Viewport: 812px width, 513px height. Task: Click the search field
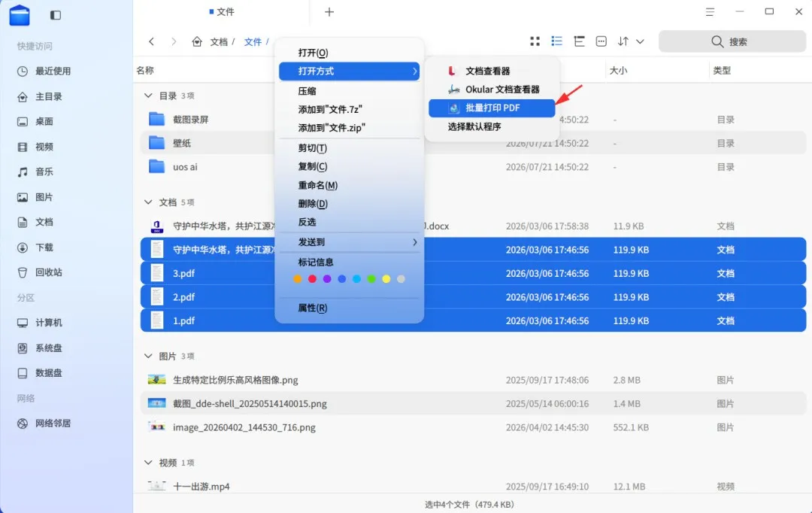[x=732, y=41]
